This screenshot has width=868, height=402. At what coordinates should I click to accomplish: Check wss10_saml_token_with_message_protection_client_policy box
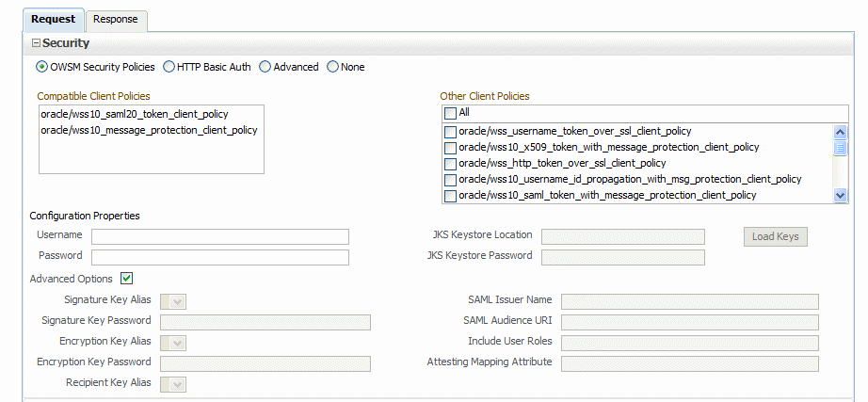[x=451, y=196]
